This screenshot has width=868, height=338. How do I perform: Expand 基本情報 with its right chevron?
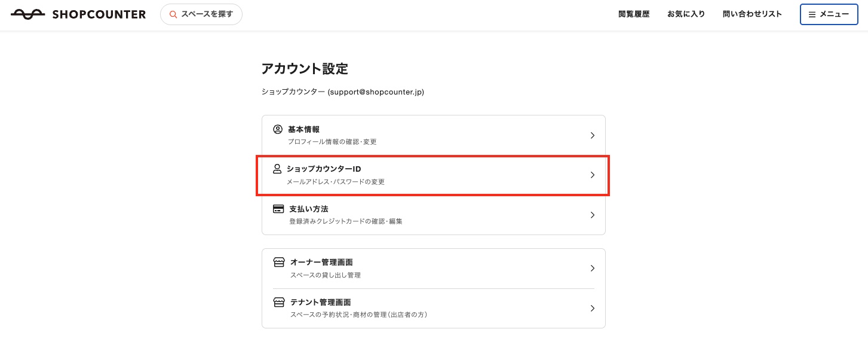click(x=592, y=135)
